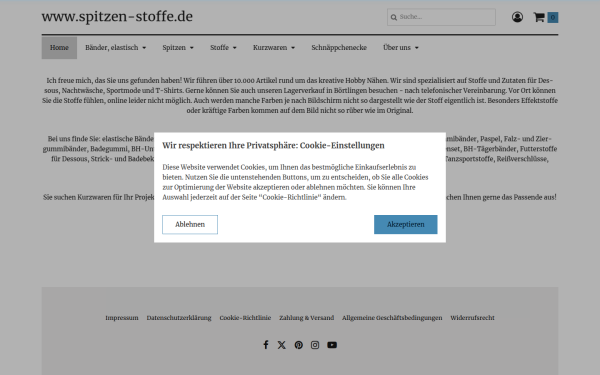Image resolution: width=600 pixels, height=375 pixels.
Task: Open the Schnäppchenecke menu item
Action: pyautogui.click(x=339, y=47)
